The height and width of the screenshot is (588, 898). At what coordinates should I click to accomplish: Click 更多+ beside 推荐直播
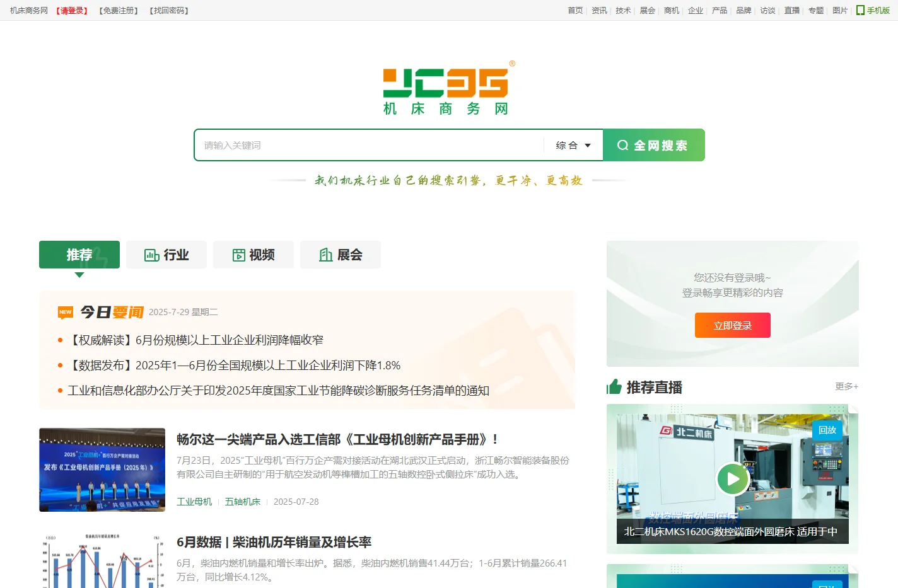tap(847, 386)
